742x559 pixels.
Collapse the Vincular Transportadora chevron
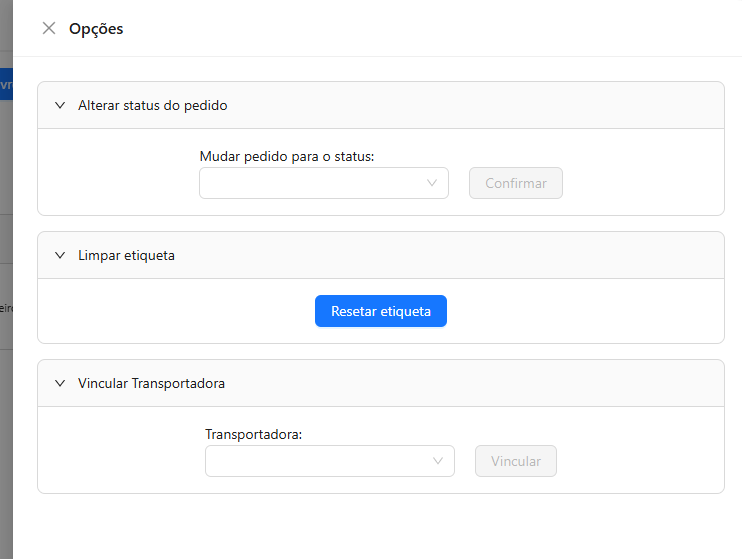(x=60, y=383)
